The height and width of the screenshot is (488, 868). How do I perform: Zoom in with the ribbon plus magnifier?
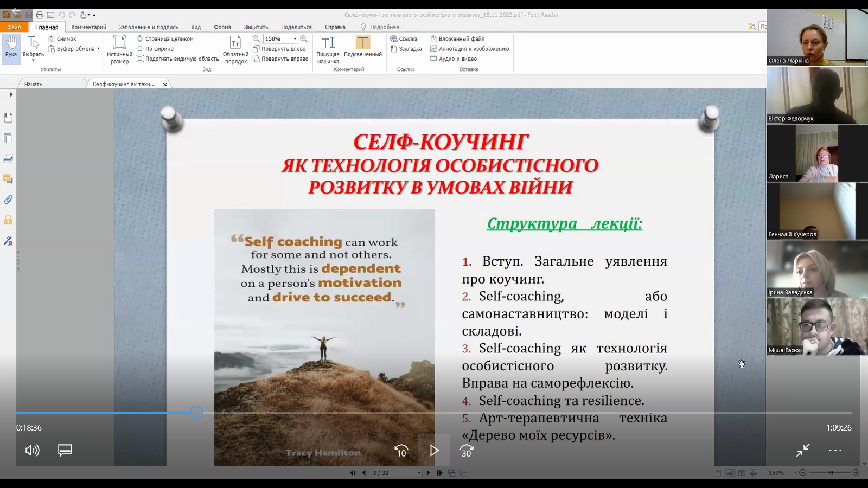pyautogui.click(x=304, y=39)
